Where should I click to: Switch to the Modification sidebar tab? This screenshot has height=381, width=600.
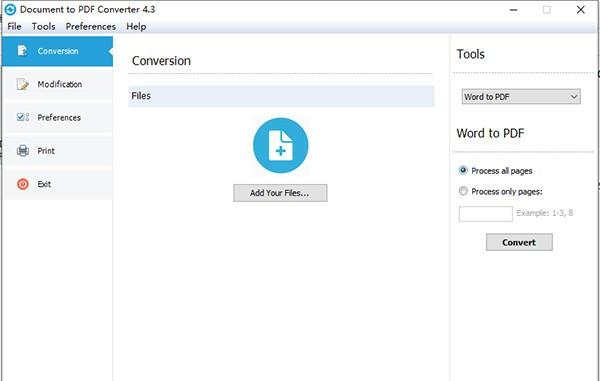click(x=57, y=85)
